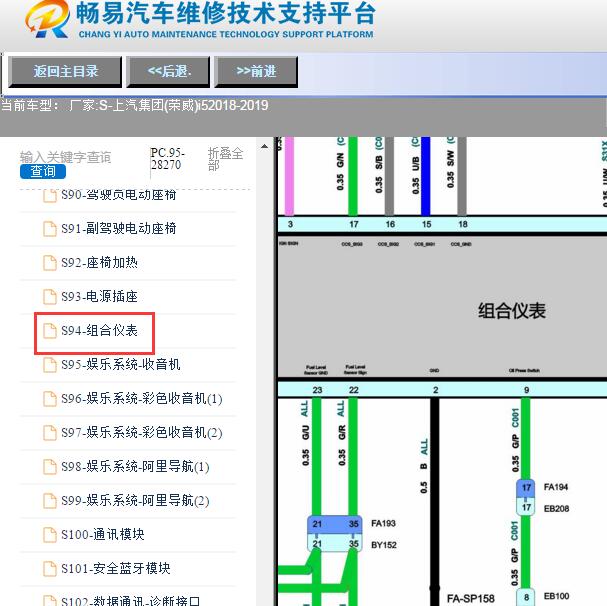
Task: Click 折叠全部 to collapse all
Action: tap(225, 159)
